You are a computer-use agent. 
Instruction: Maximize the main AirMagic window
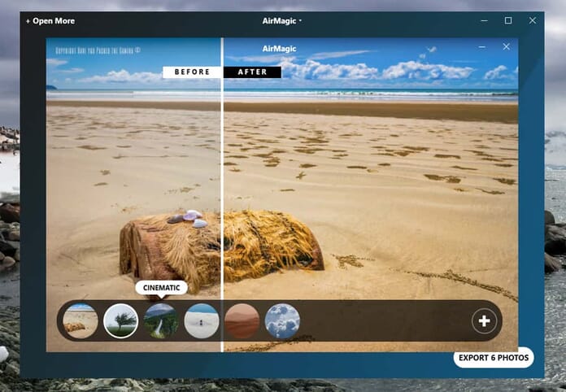[x=508, y=20]
